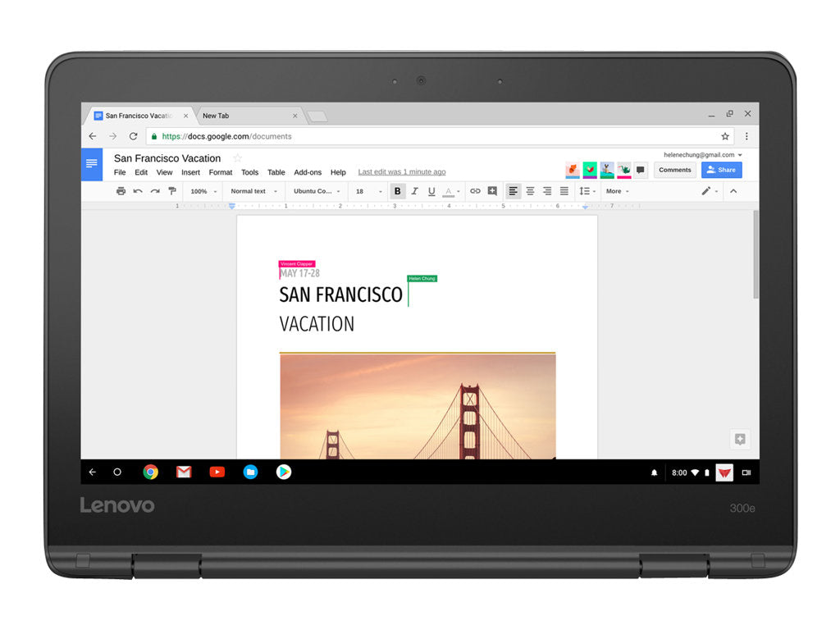Select the Print icon in the toolbar
This screenshot has height=630, width=840.
121,191
